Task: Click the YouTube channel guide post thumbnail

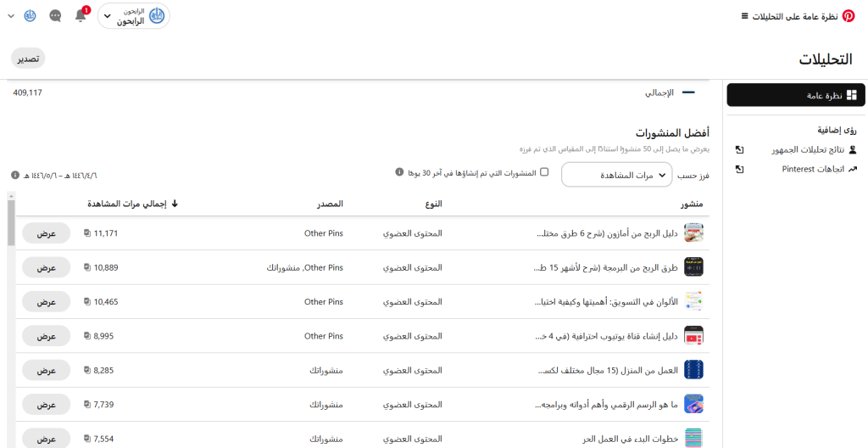Action: click(x=693, y=335)
